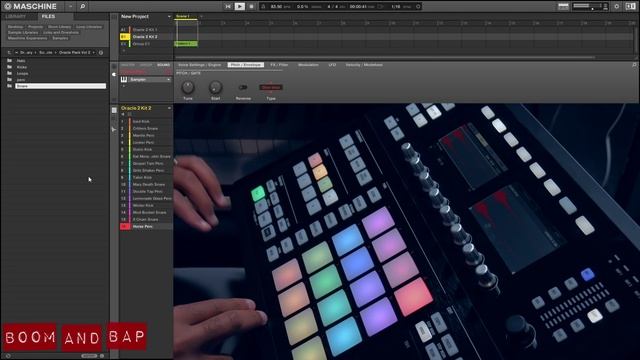
Task: Open the Velocity / Modwheel page
Action: [364, 65]
